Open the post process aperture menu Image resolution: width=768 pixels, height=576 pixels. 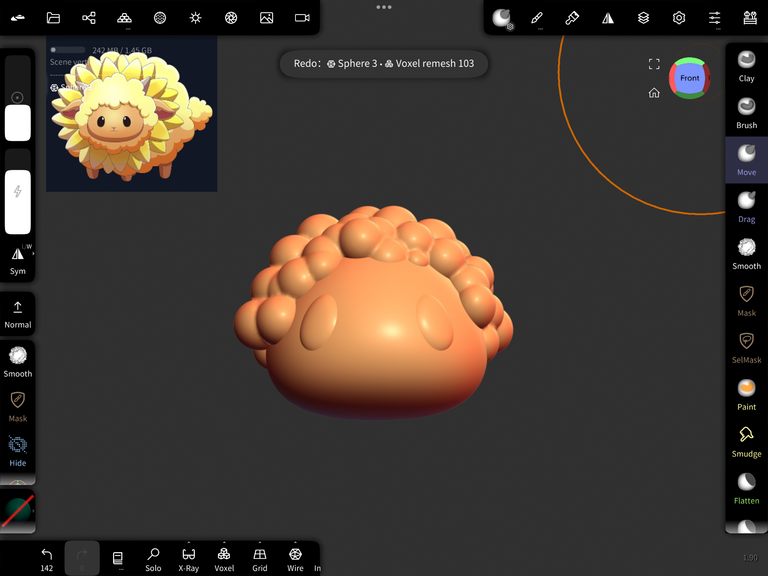(x=231, y=18)
